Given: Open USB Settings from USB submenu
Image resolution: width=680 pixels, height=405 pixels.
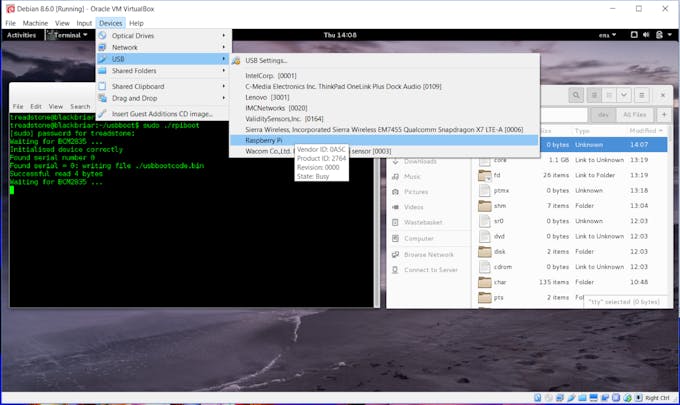Looking at the screenshot, I should point(384,61).
